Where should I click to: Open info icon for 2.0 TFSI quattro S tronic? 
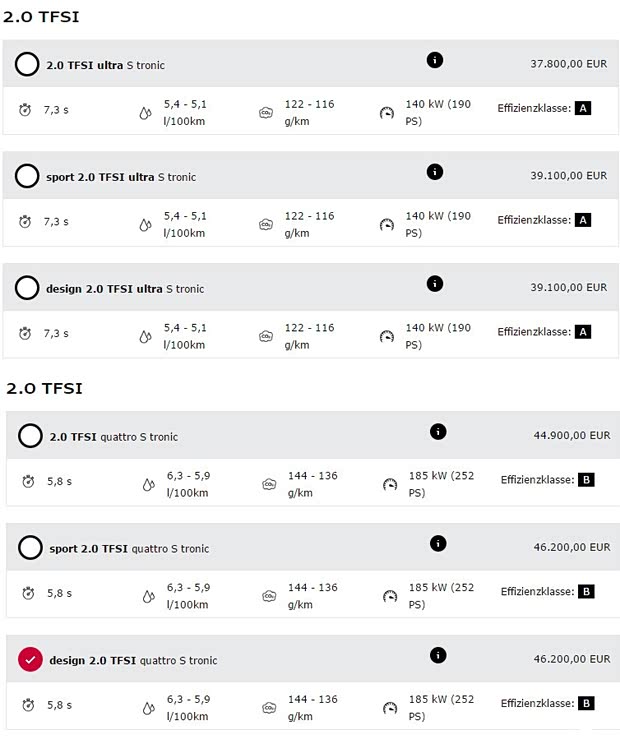(437, 432)
